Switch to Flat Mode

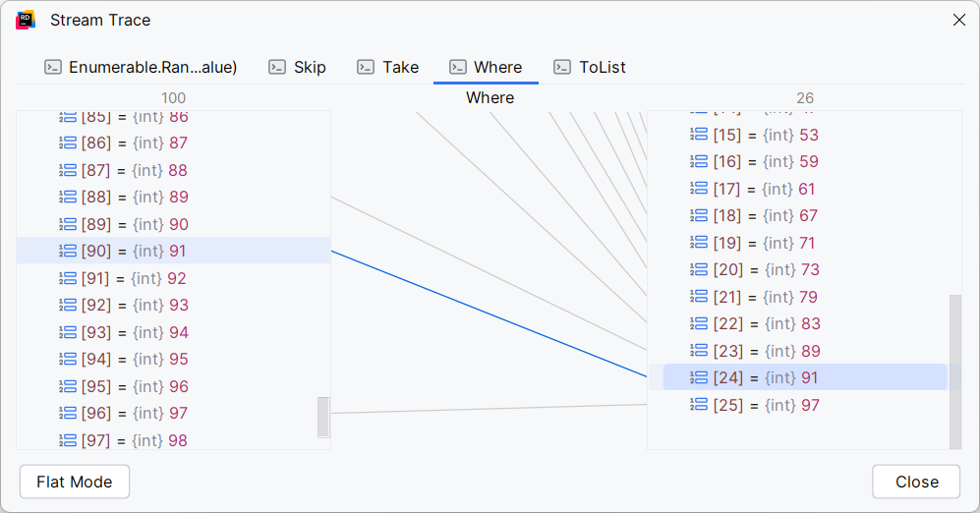point(75,482)
